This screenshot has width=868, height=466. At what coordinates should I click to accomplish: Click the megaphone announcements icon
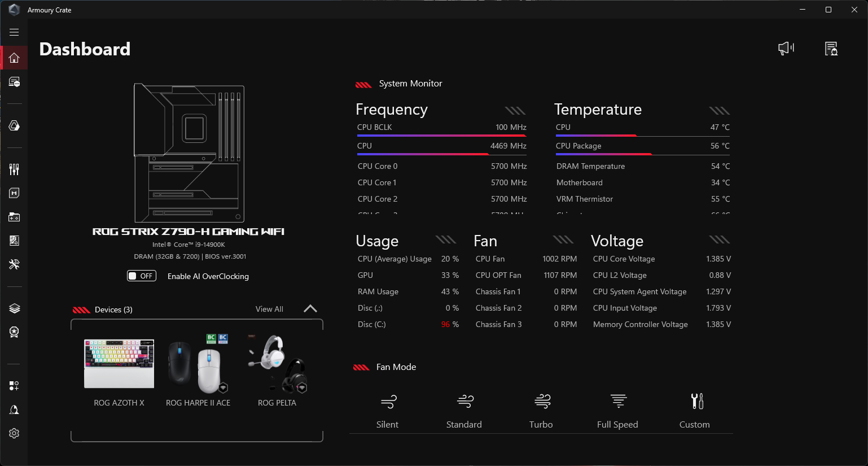[786, 49]
